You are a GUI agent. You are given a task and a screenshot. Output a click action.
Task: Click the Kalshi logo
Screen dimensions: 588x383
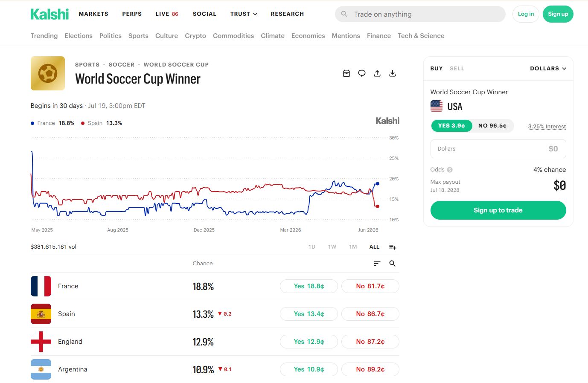pyautogui.click(x=49, y=14)
